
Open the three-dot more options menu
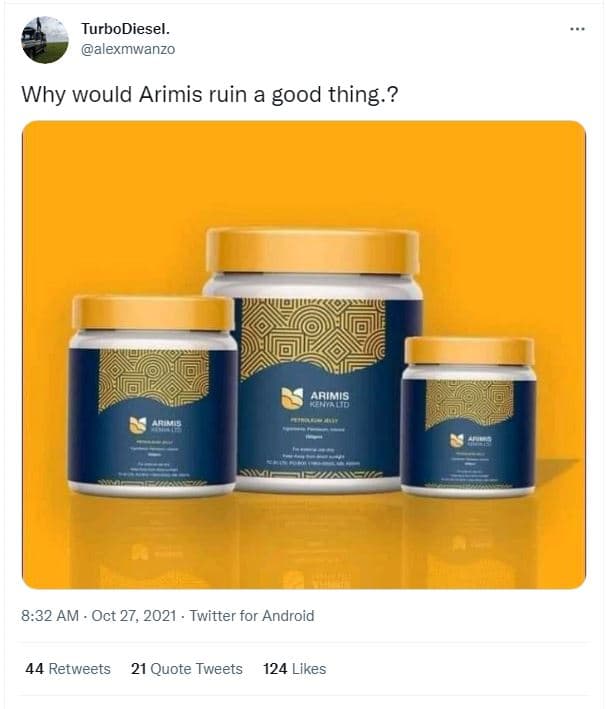tap(577, 29)
